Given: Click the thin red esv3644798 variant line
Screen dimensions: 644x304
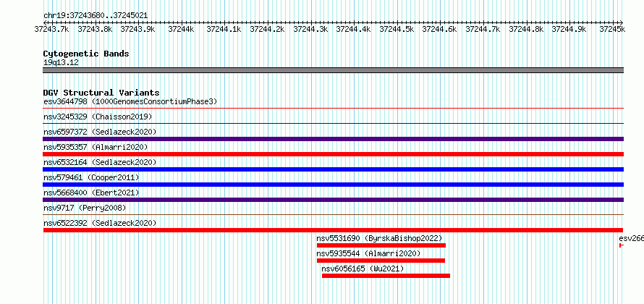Looking at the screenshot, I should point(333,108).
